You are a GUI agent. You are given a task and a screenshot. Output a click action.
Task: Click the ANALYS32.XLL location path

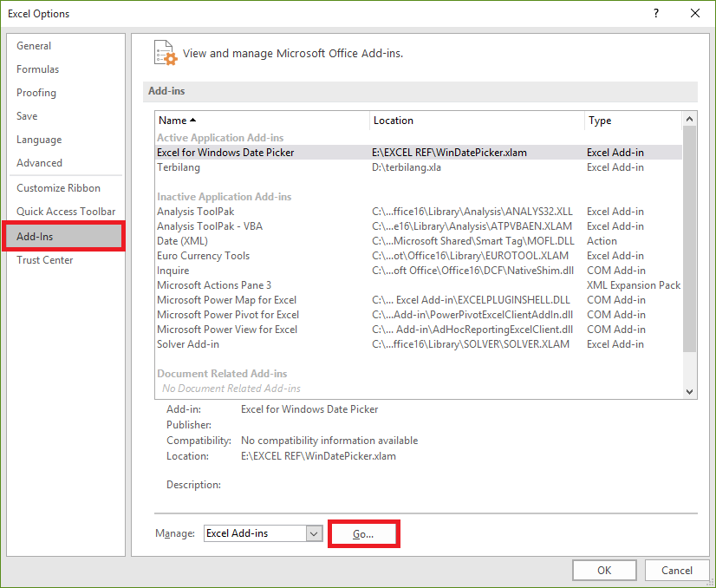(x=472, y=212)
